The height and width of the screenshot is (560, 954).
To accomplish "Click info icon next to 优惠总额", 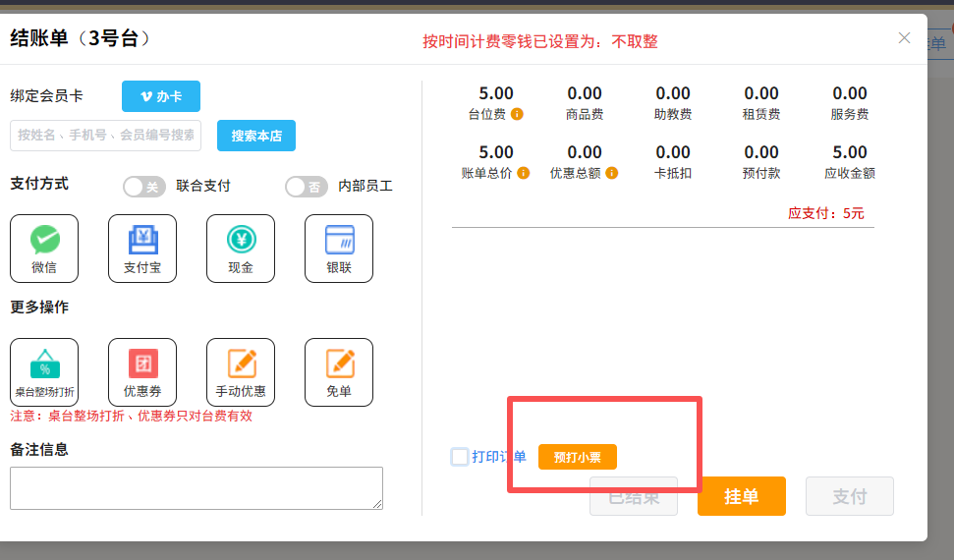I will [x=612, y=173].
